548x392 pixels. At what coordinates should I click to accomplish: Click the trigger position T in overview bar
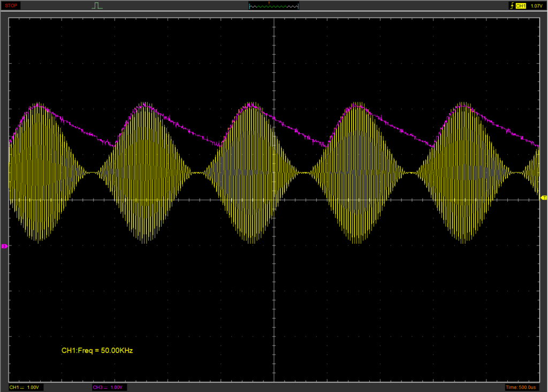click(x=269, y=3)
